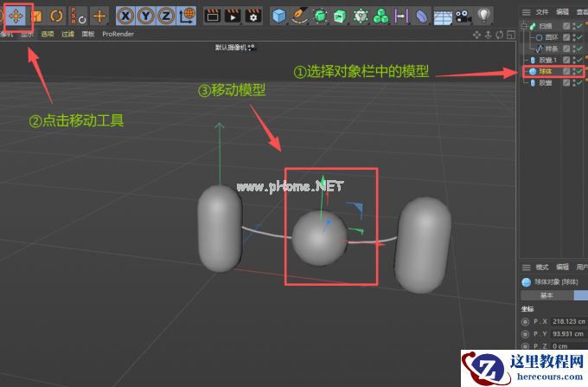Open the PSR reset tool
588x387 pixels.
[79, 16]
